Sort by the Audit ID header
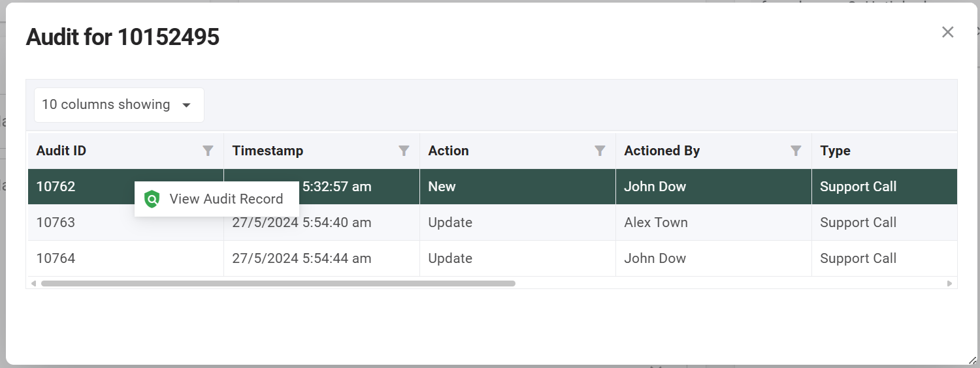 coord(61,151)
